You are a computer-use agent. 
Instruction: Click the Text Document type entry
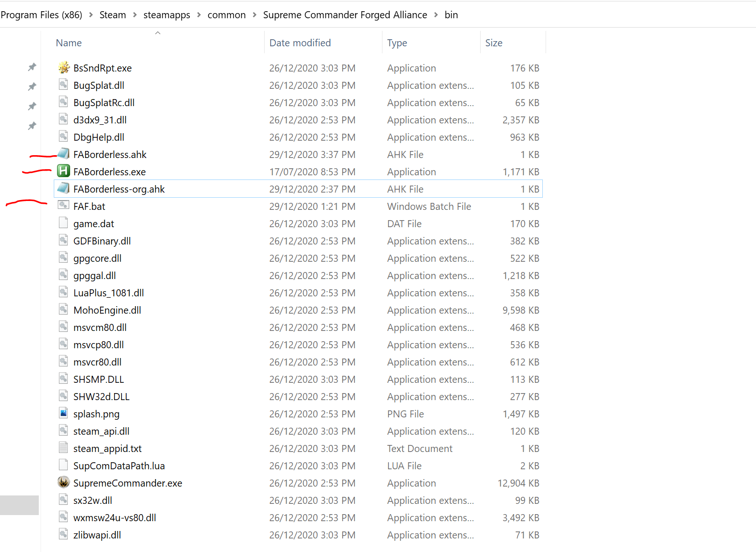coord(420,449)
